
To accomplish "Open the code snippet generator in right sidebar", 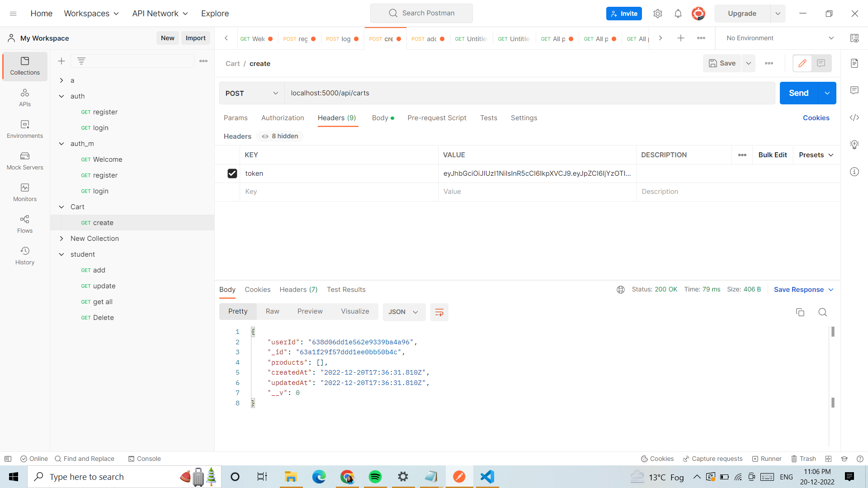I will [854, 117].
